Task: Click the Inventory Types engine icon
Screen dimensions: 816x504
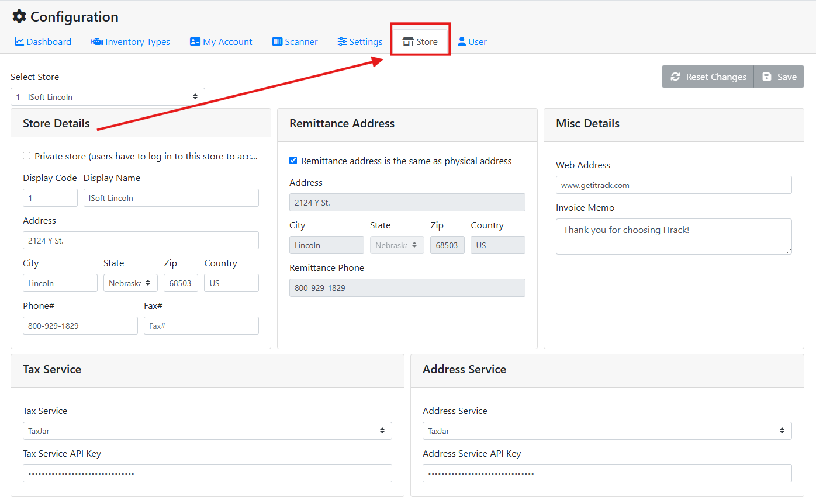Action: 97,42
